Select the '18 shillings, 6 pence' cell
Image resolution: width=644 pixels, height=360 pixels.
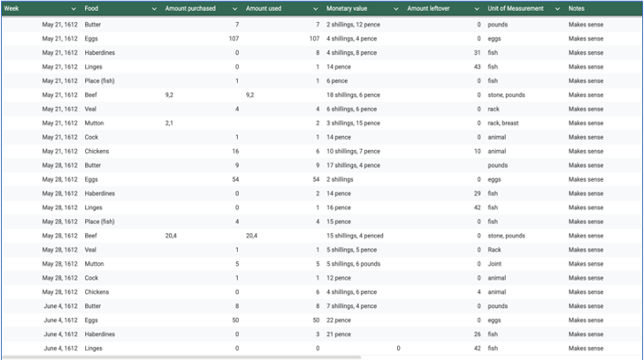(353, 95)
